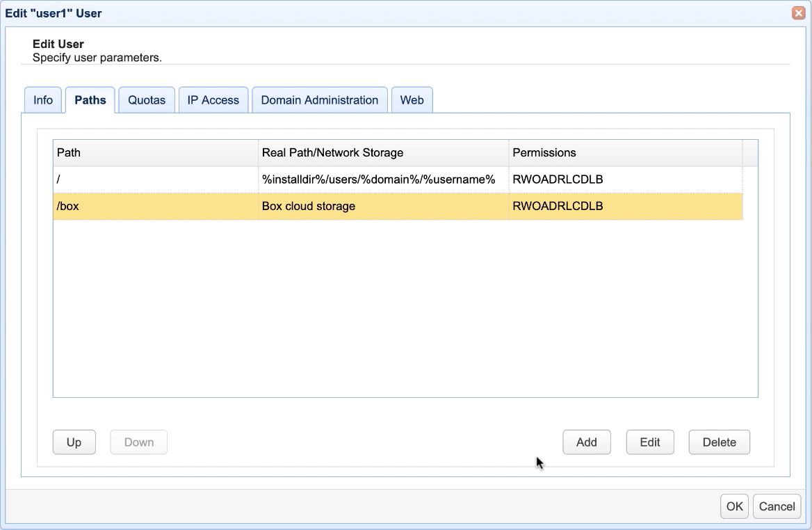Open the Quotas tab
812x530 pixels.
point(146,99)
